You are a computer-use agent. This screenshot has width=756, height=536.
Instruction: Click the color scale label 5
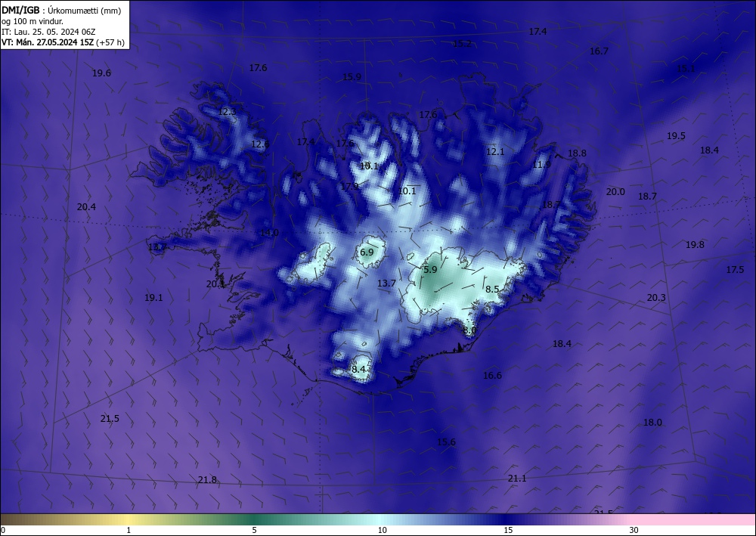[254, 531]
